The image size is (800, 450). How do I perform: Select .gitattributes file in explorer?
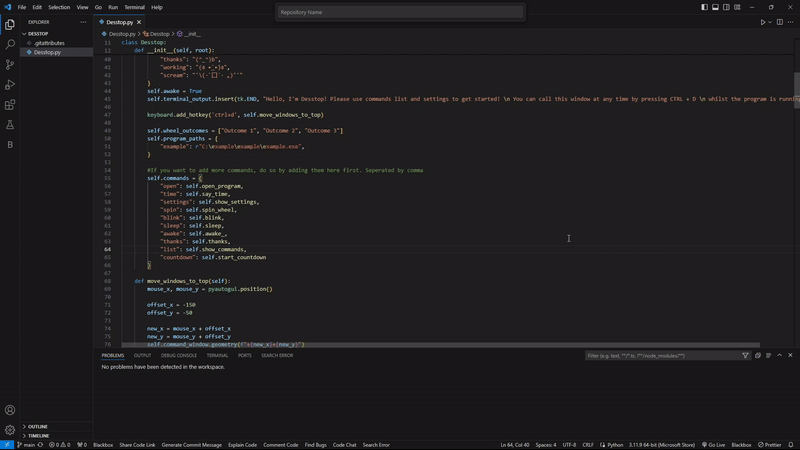tap(49, 43)
